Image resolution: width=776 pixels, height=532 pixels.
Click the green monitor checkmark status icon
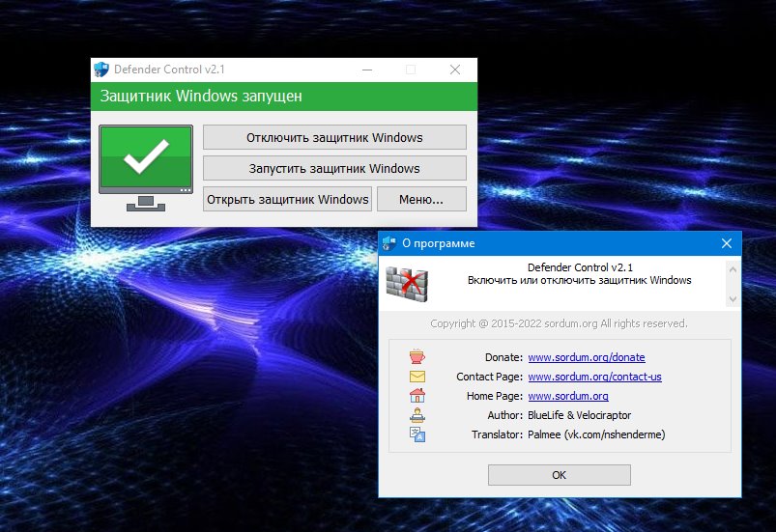tap(146, 157)
